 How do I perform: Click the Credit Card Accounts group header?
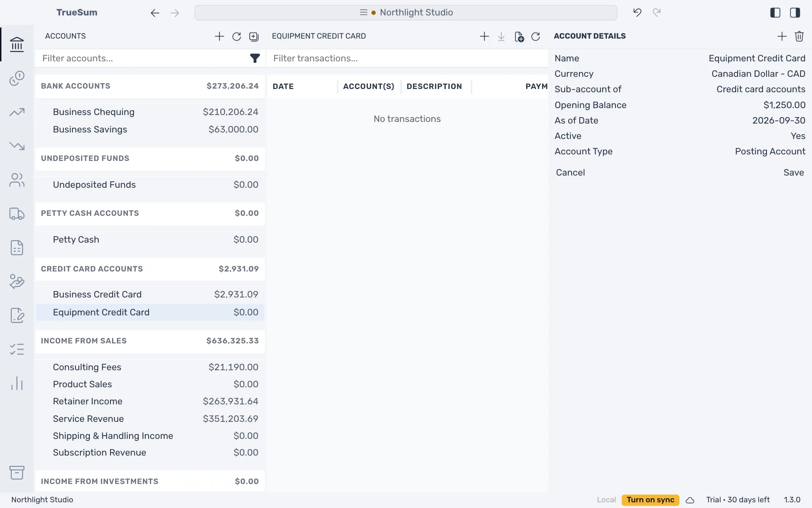(150, 269)
